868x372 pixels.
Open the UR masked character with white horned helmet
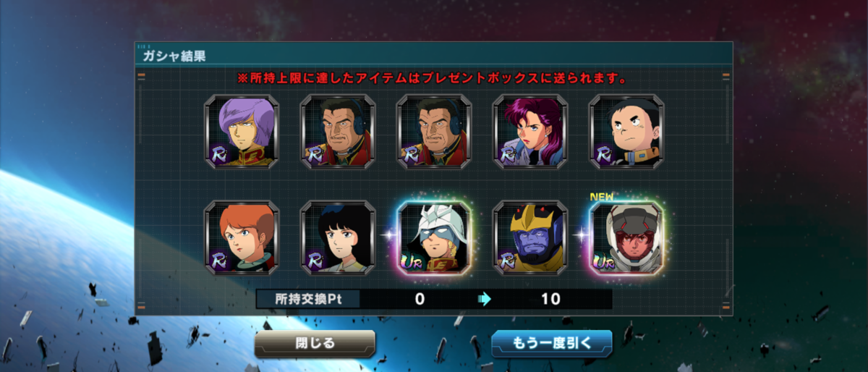434,238
